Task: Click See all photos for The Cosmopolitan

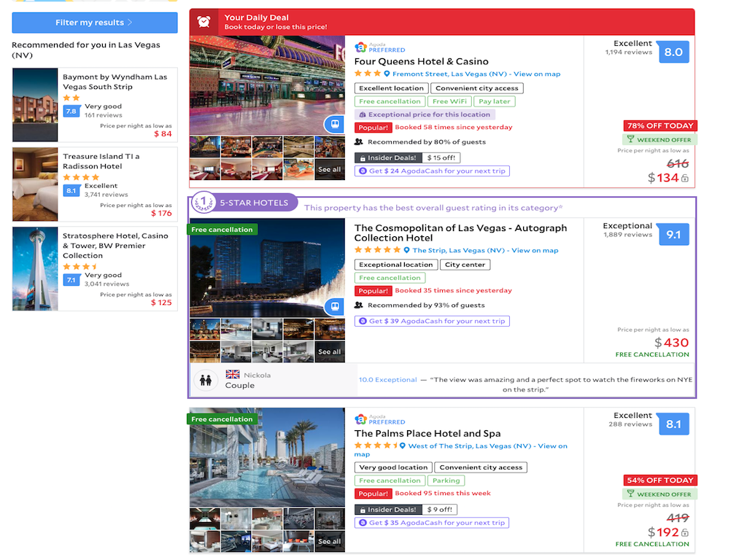Action: [330, 352]
